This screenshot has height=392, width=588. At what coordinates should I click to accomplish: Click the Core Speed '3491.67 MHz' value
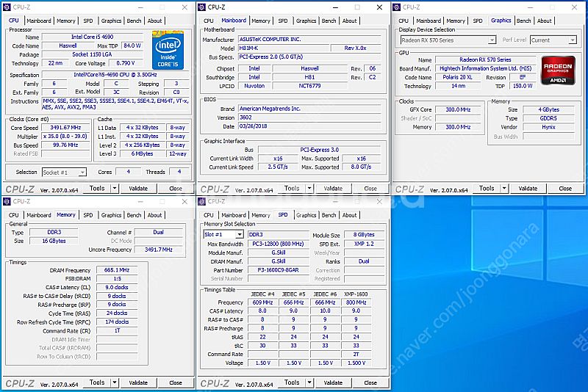(x=66, y=128)
